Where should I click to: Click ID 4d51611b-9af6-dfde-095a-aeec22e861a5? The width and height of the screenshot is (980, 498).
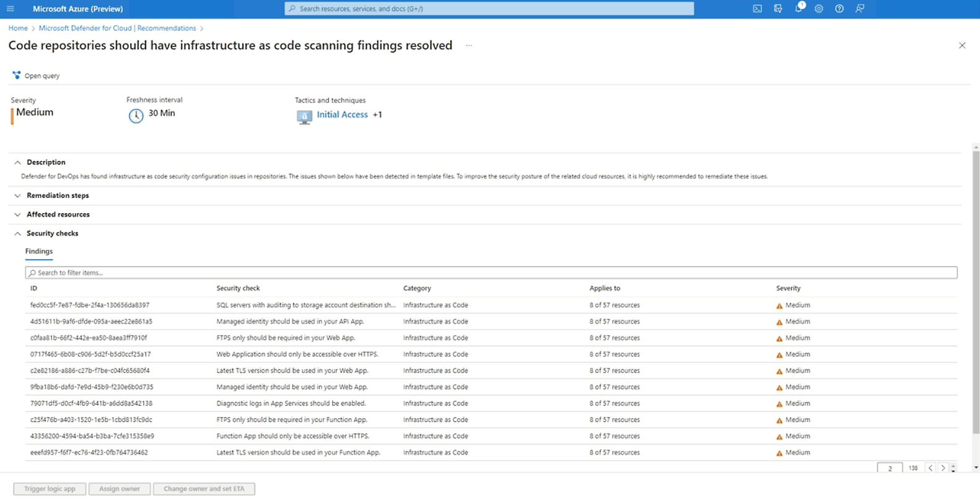coord(91,321)
